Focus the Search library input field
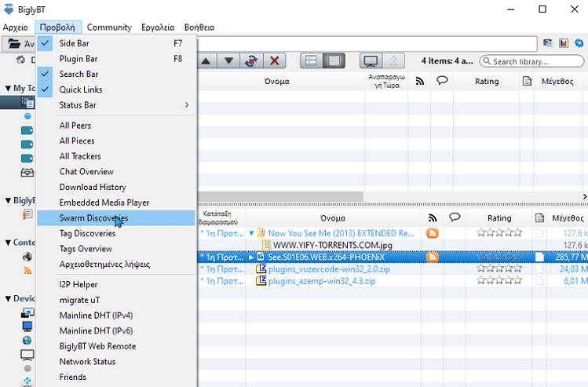This screenshot has height=387, width=588. pyautogui.click(x=531, y=61)
